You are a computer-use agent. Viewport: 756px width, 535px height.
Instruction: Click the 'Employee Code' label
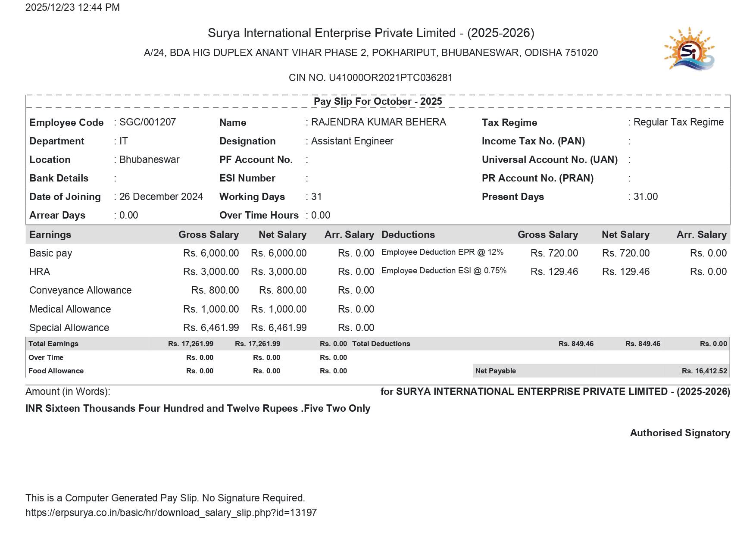point(66,122)
